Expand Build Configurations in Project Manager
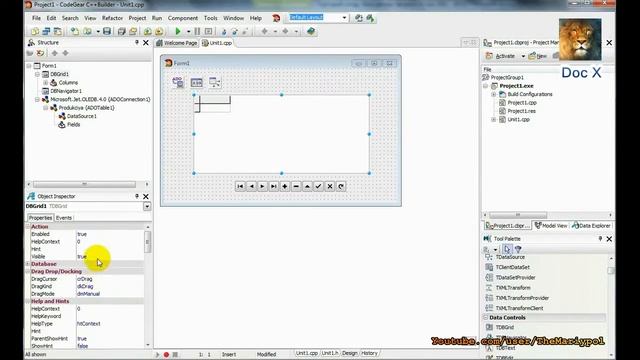Viewport: 640px width, 360px height. click(x=493, y=94)
